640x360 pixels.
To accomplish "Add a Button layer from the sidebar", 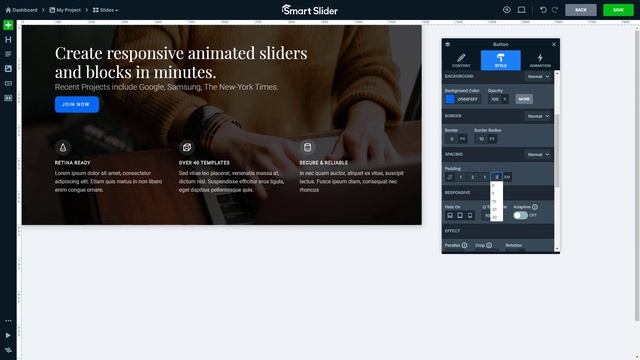I will coord(8,83).
